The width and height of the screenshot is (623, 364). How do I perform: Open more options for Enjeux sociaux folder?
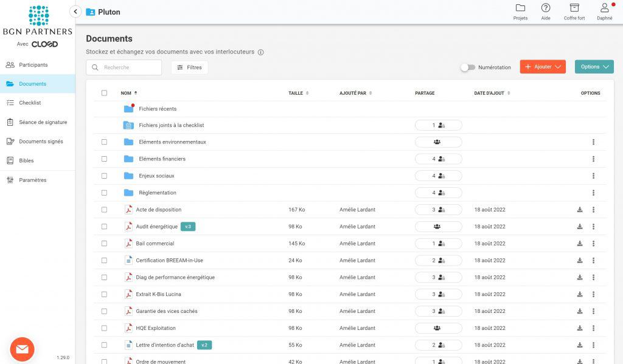point(593,176)
